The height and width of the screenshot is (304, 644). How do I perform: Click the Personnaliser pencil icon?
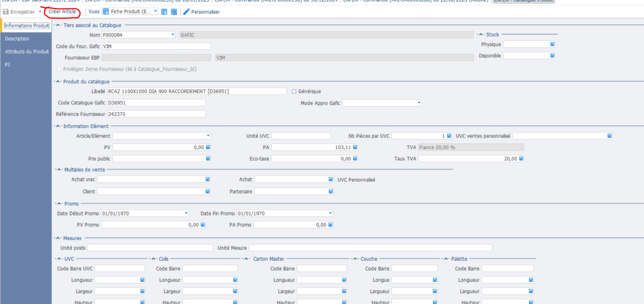point(186,12)
